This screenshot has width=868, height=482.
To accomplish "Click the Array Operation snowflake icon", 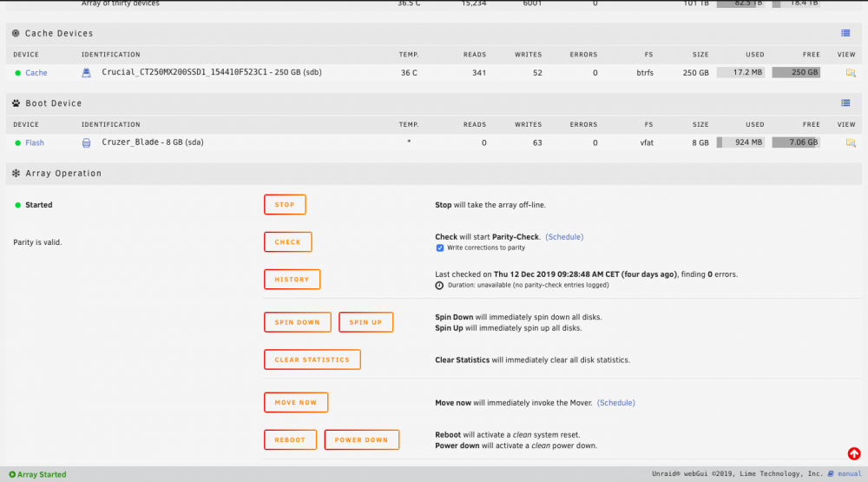I will tap(16, 174).
